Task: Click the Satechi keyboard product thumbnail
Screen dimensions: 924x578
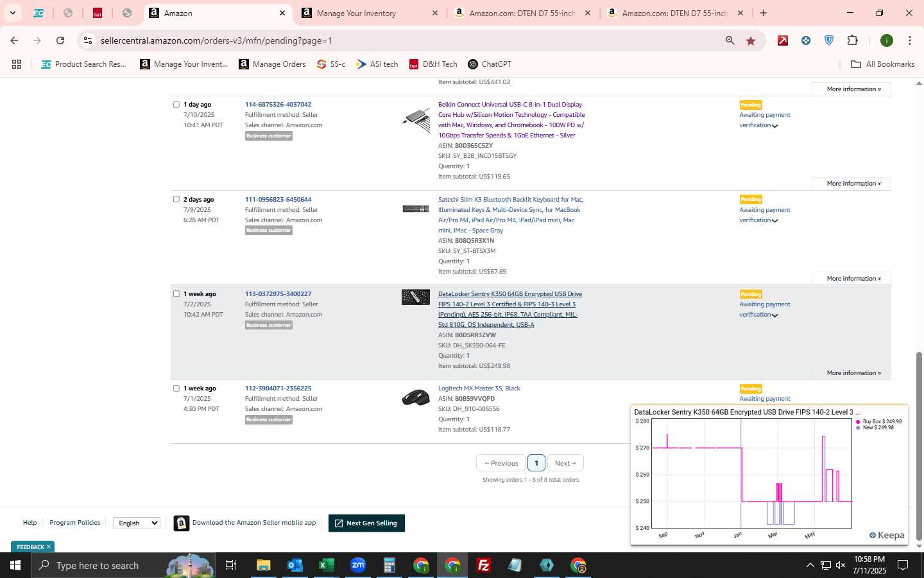Action: [416, 209]
